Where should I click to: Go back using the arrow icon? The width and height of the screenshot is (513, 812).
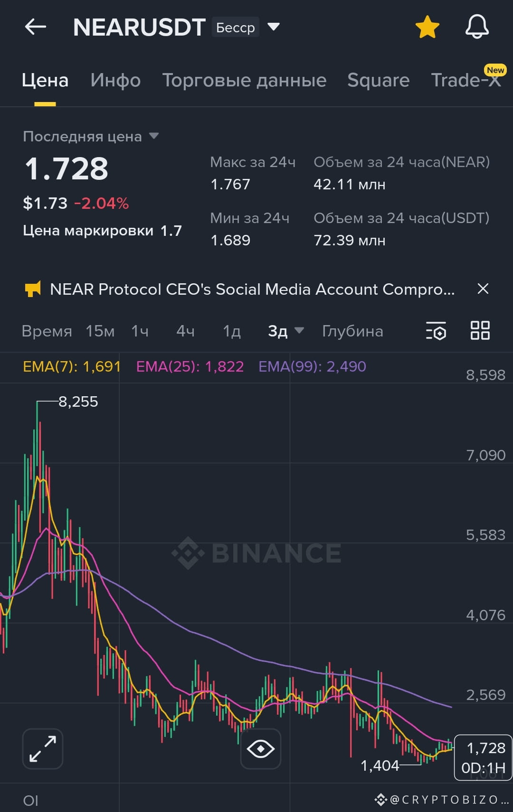pos(36,27)
